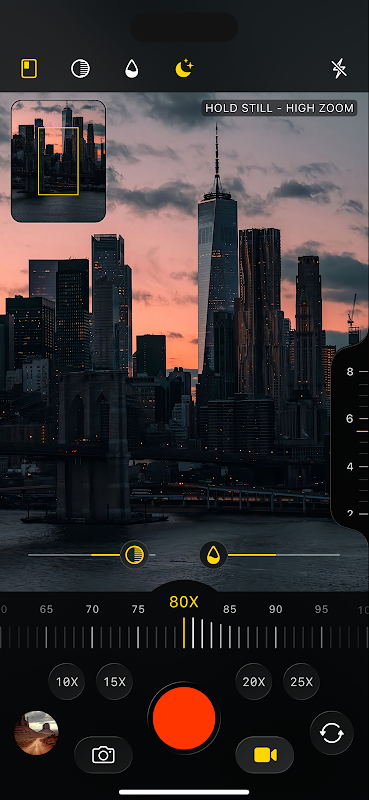369x800 pixels.
Task: Open the last captured photo thumbnail
Action: coord(36,733)
